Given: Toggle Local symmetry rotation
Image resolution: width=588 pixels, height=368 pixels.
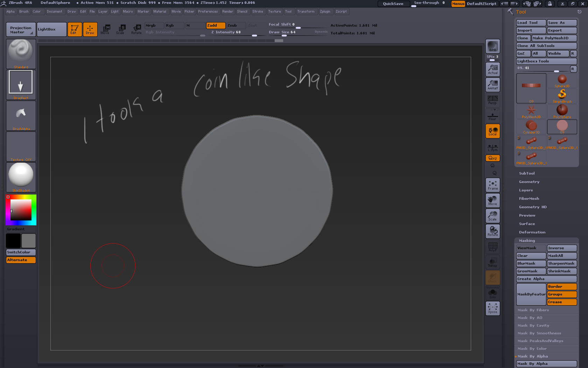Looking at the screenshot, I should [492, 131].
